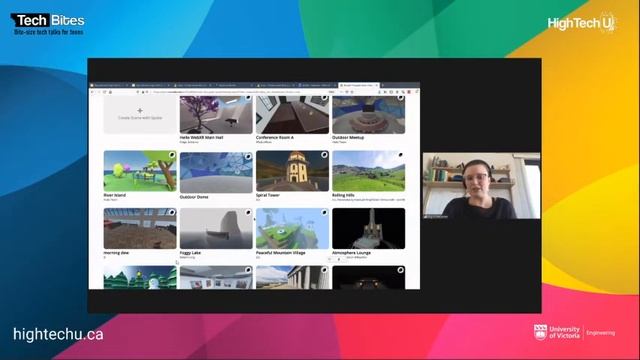Open the Foggy Lake scene thumbnail
Image resolution: width=640 pixels, height=360 pixels.
pyautogui.click(x=216, y=229)
